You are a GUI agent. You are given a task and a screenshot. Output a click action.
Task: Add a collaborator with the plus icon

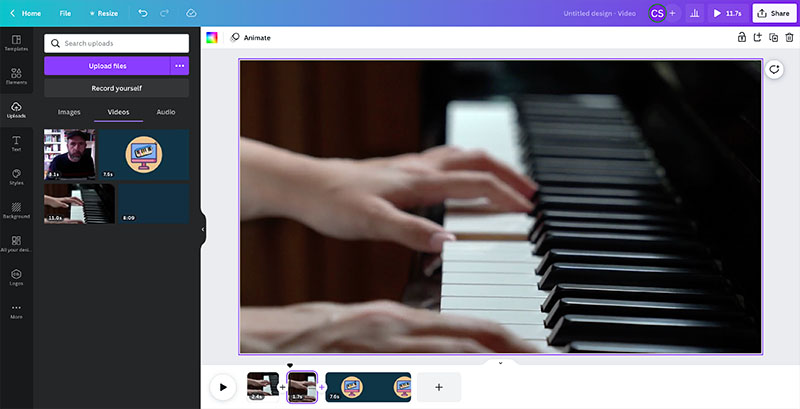click(672, 13)
